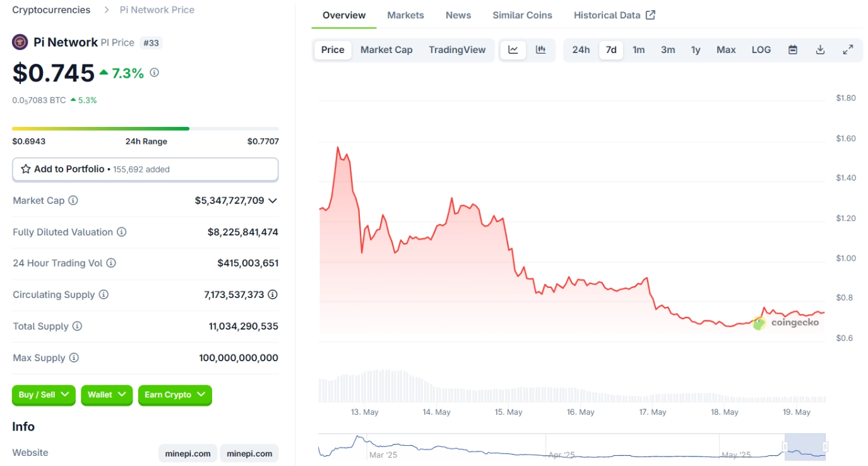Switch to candlestick chart icon
Viewport: 868px width, 466px height.
tap(541, 50)
